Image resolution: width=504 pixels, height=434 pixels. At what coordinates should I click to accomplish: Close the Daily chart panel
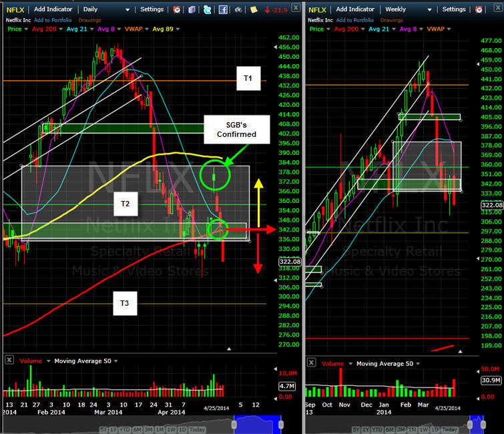(x=296, y=7)
